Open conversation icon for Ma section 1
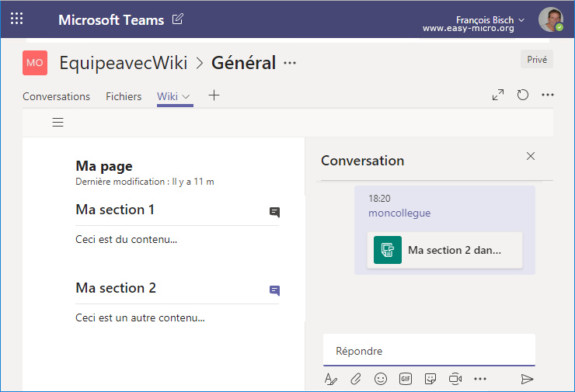This screenshot has width=575, height=392. [274, 212]
